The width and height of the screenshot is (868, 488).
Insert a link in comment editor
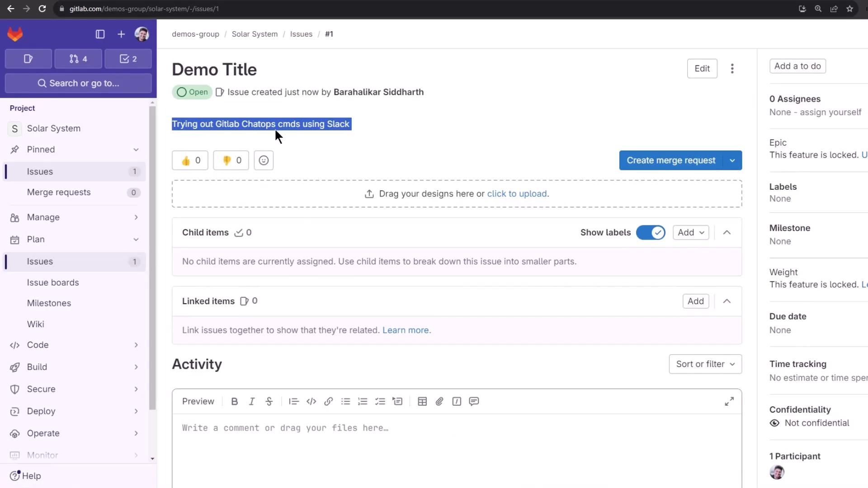[329, 401]
